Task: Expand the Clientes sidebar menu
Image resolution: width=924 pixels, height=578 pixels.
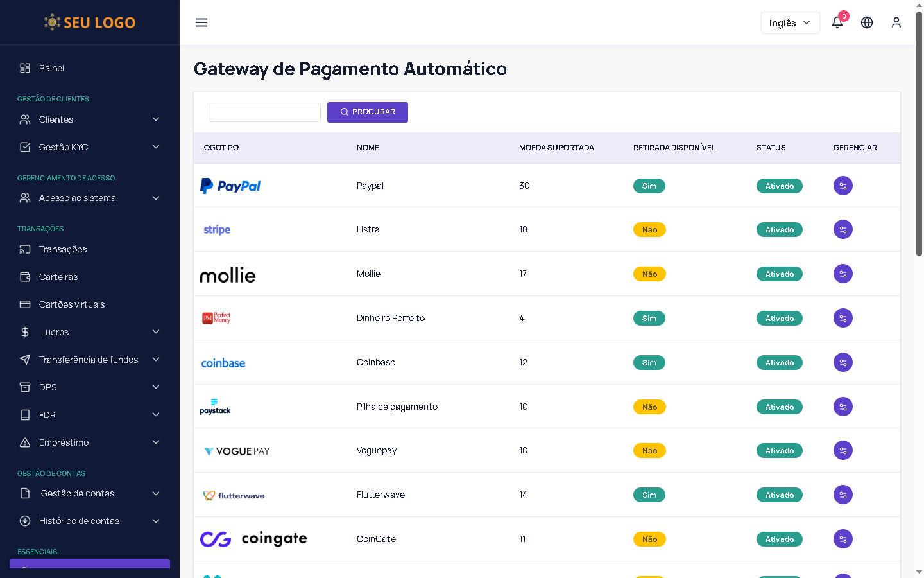Action: (x=90, y=119)
